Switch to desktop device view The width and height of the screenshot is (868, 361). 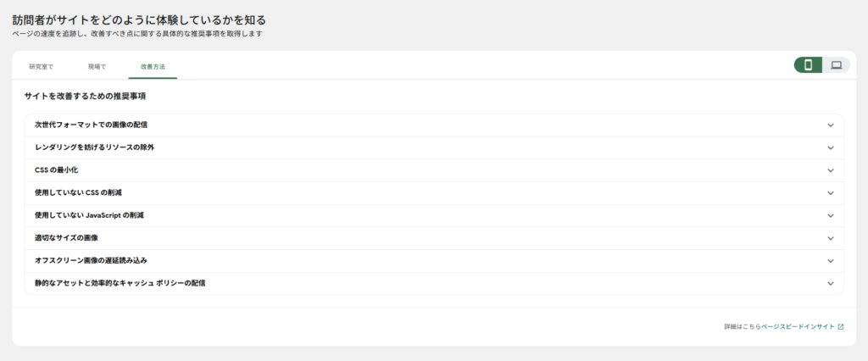pos(837,64)
